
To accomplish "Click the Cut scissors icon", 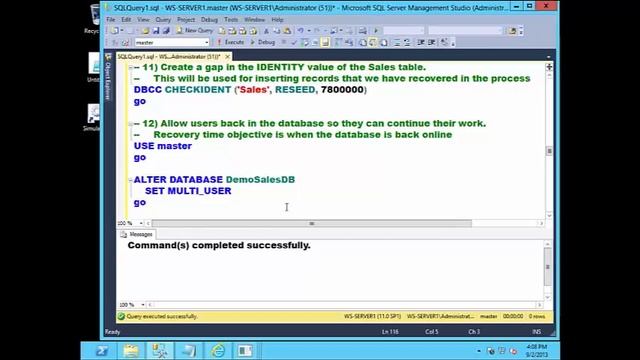I will 266,31.
